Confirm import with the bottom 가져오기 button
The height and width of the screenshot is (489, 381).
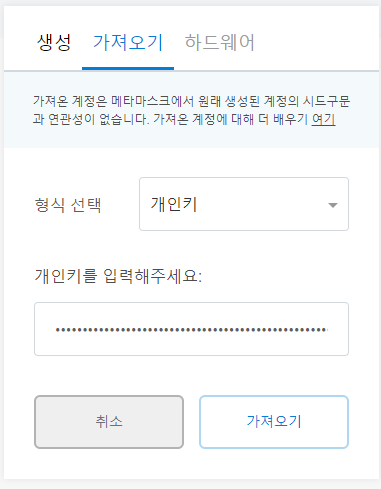coord(274,422)
